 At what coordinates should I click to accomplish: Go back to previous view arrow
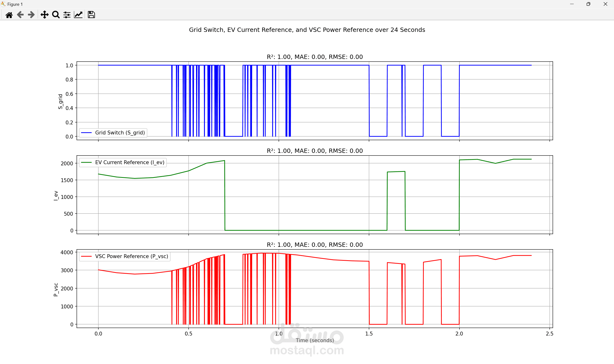(20, 15)
